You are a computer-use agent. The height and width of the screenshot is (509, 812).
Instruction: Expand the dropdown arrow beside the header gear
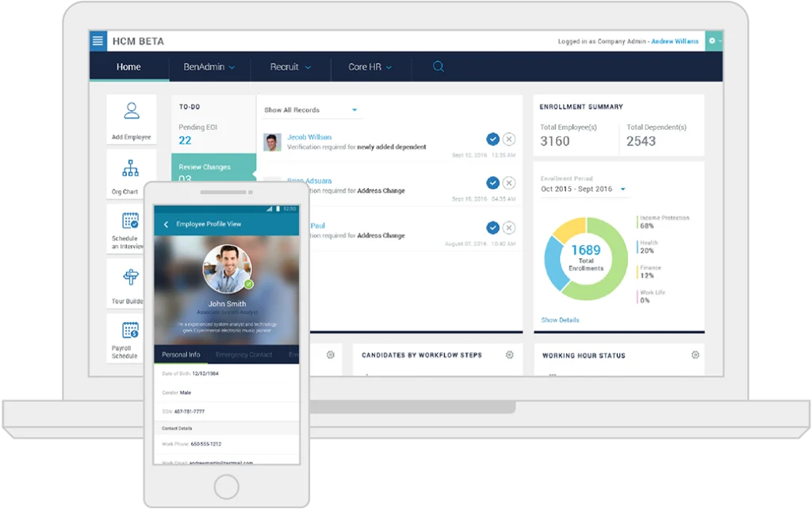click(x=720, y=41)
